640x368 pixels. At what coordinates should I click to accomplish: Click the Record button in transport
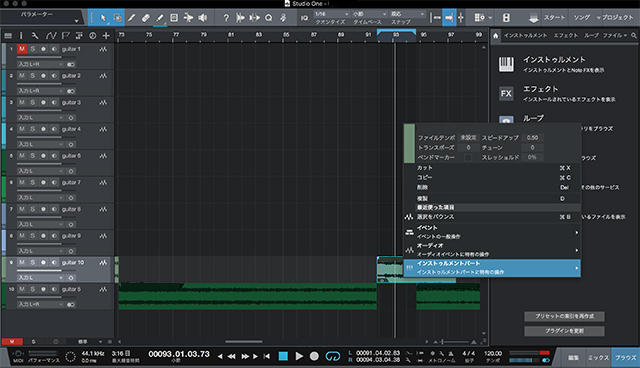point(314,356)
